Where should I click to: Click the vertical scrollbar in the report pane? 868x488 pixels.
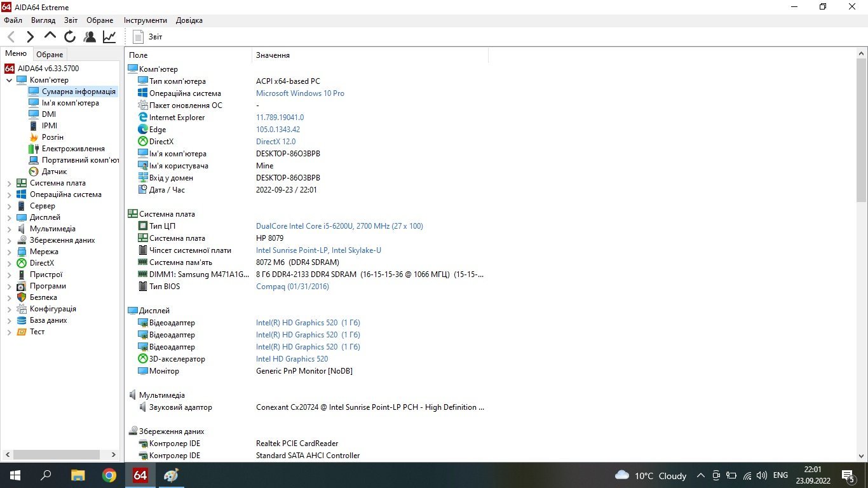tap(861, 254)
